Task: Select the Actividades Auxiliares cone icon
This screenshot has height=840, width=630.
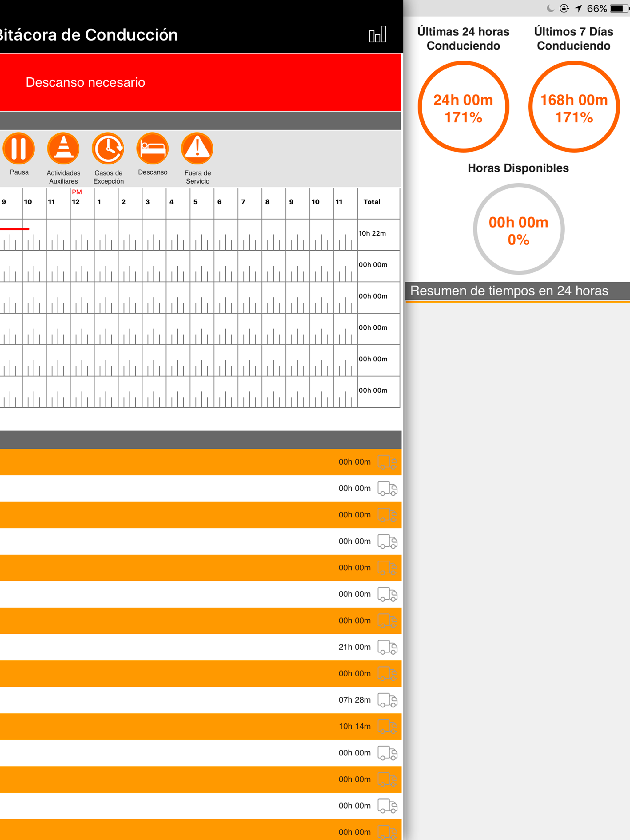Action: pos(63,149)
